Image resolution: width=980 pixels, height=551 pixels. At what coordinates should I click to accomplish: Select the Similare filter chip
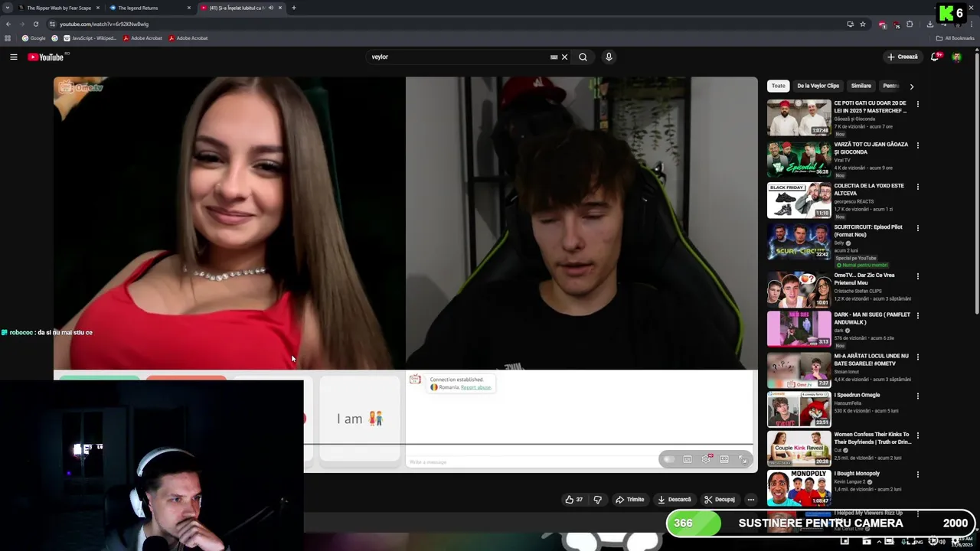pos(861,86)
